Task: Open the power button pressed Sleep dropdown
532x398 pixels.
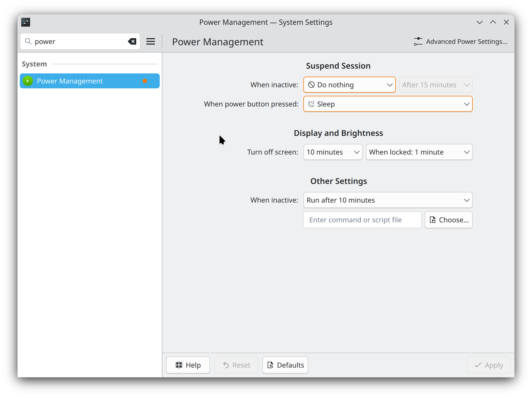Action: click(388, 104)
